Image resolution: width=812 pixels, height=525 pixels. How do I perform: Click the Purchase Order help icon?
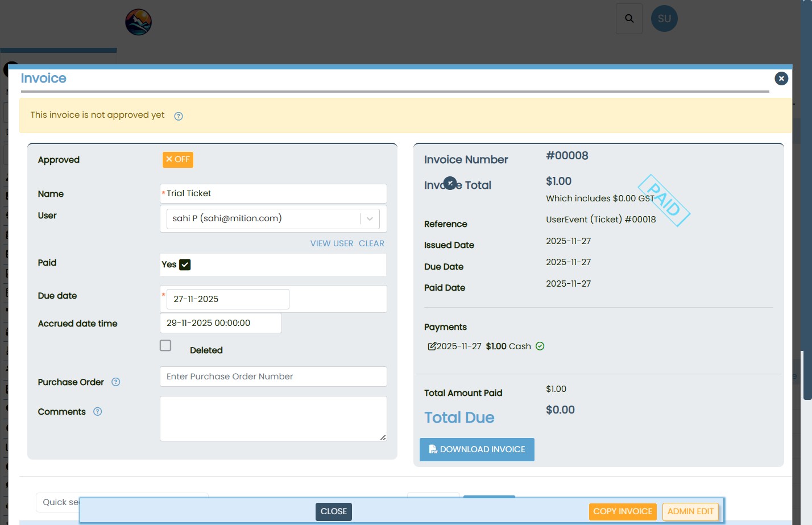116,382
